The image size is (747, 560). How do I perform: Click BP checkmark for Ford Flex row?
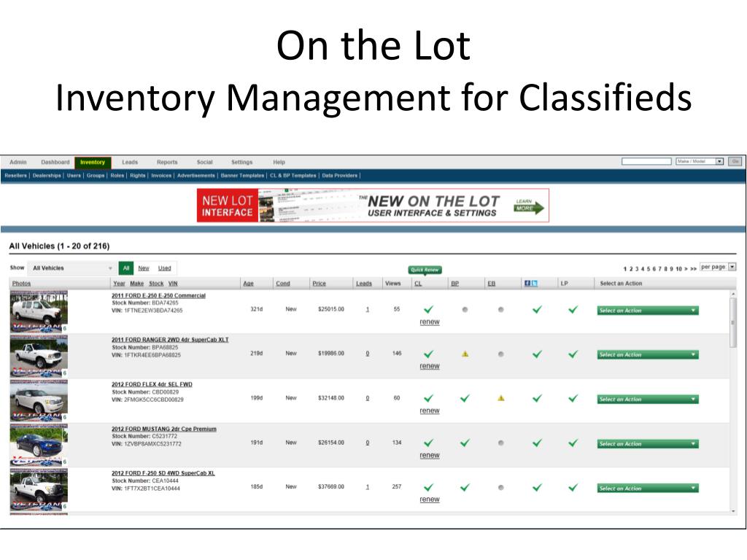465,398
